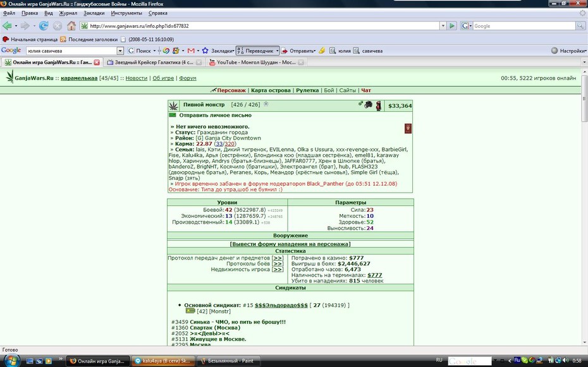Image resolution: width=588 pixels, height=367 pixels.
Task: Open the Протоколы боёв [>>] link
Action: [x=278, y=263]
